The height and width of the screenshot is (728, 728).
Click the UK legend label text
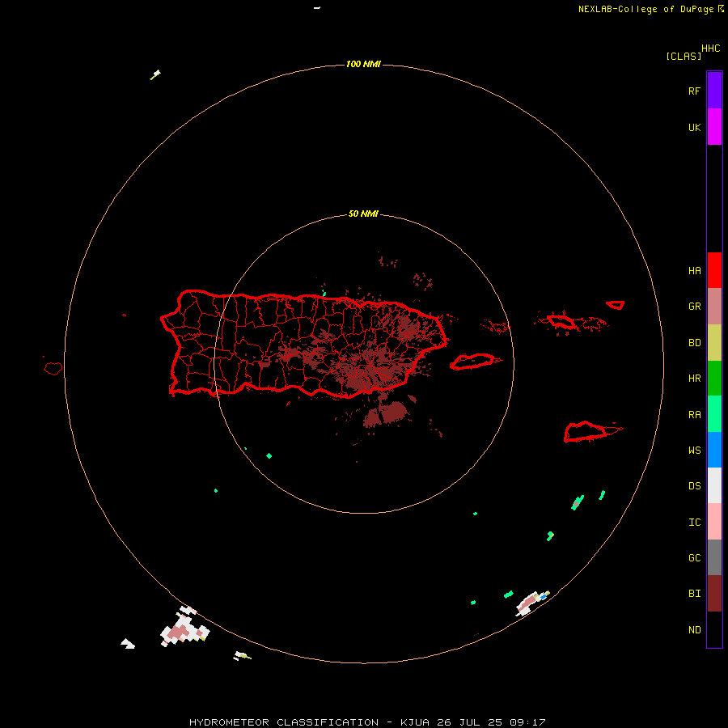695,127
